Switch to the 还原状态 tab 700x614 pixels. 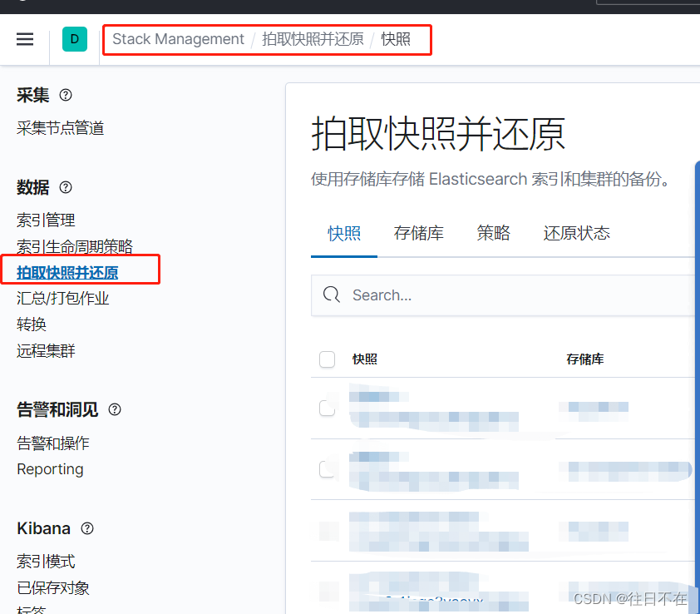(x=576, y=234)
